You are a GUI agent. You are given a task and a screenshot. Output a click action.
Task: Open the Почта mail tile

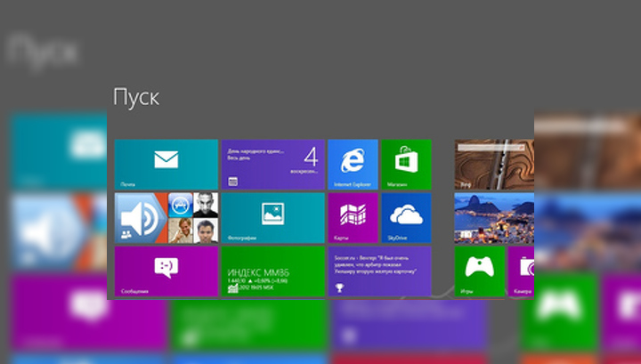click(x=166, y=165)
